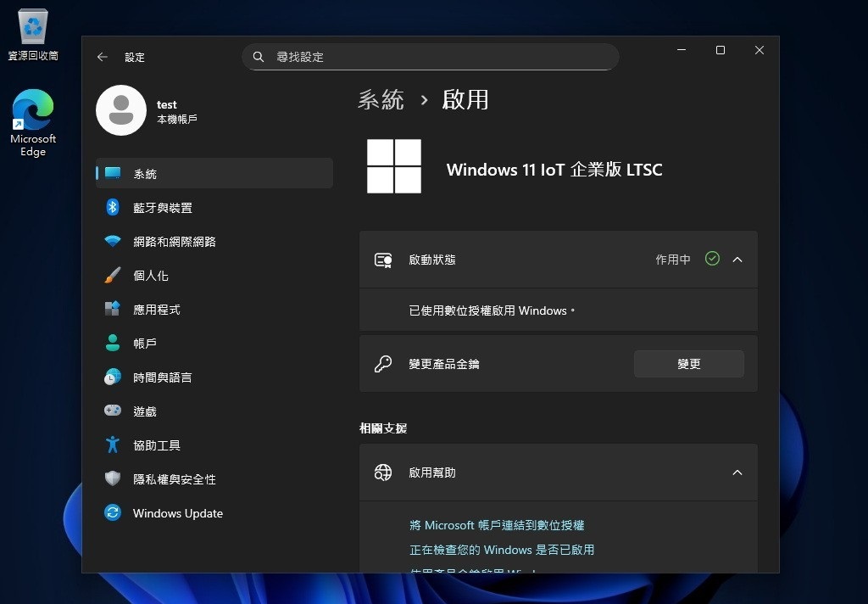Click the back arrow in Settings
This screenshot has height=604, width=868.
pyautogui.click(x=103, y=57)
